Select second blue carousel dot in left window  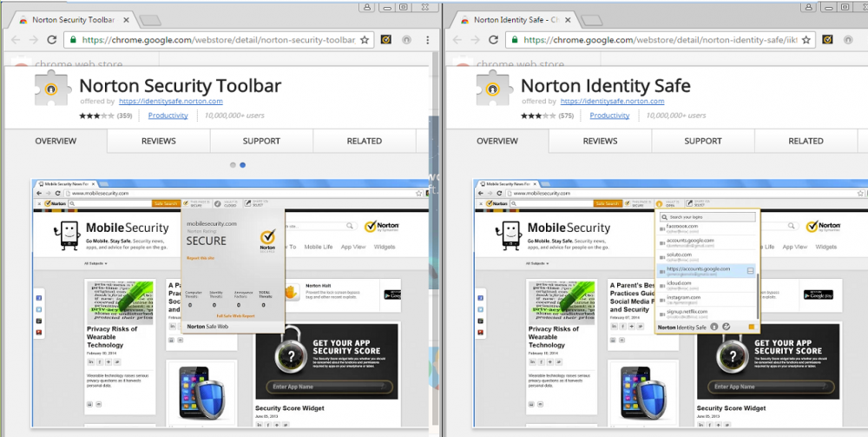point(243,165)
